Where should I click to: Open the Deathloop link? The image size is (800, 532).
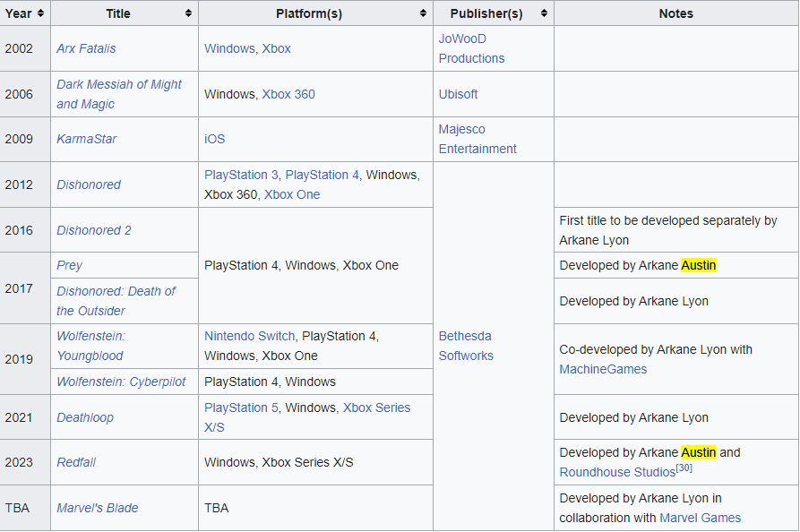tap(85, 417)
